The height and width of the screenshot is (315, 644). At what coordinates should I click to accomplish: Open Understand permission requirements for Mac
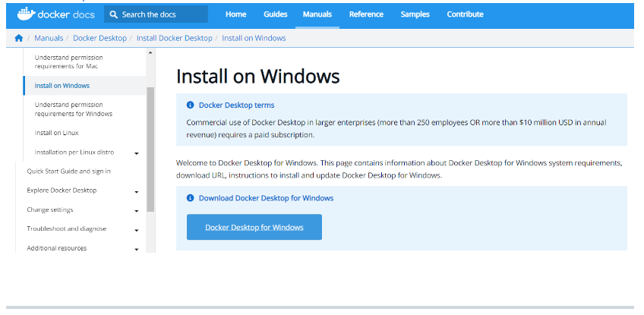[x=68, y=62]
